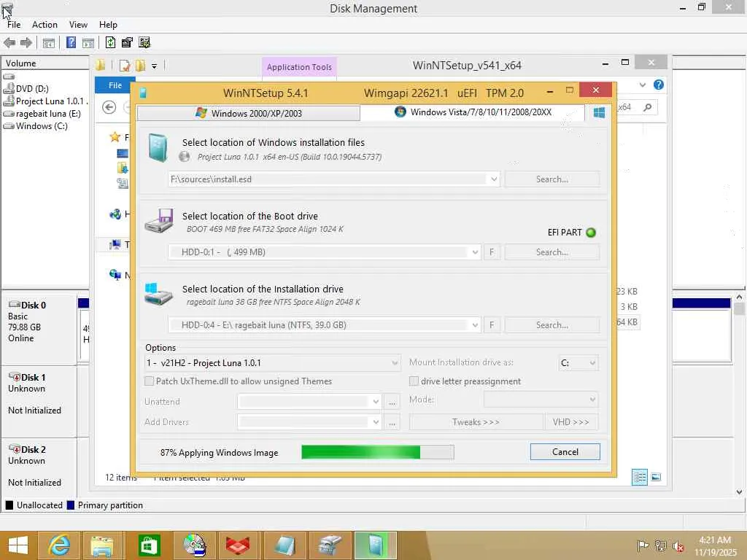Open the Start button
Viewport: 747px width, 560px height.
click(18, 545)
